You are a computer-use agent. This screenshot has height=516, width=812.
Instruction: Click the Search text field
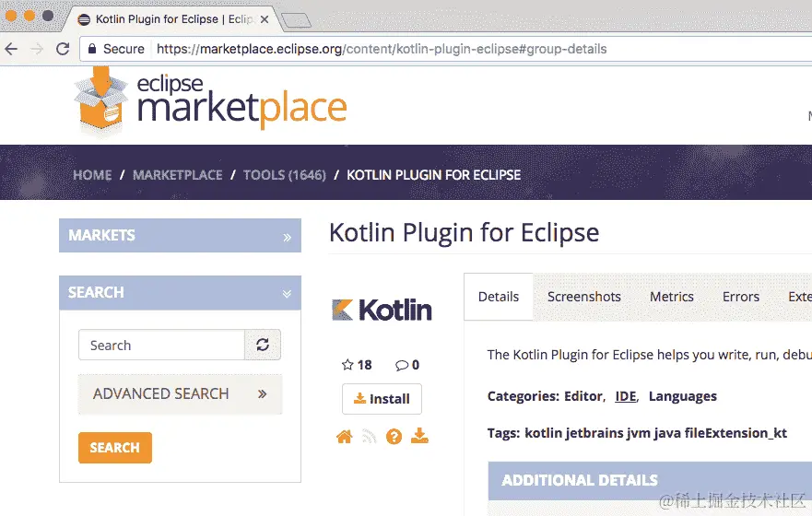coord(161,345)
